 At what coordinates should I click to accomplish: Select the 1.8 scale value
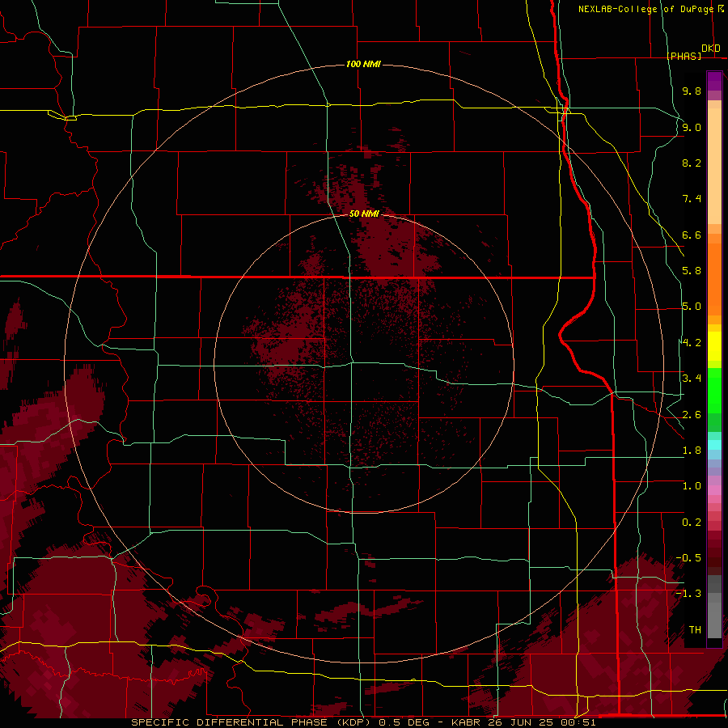(x=692, y=451)
